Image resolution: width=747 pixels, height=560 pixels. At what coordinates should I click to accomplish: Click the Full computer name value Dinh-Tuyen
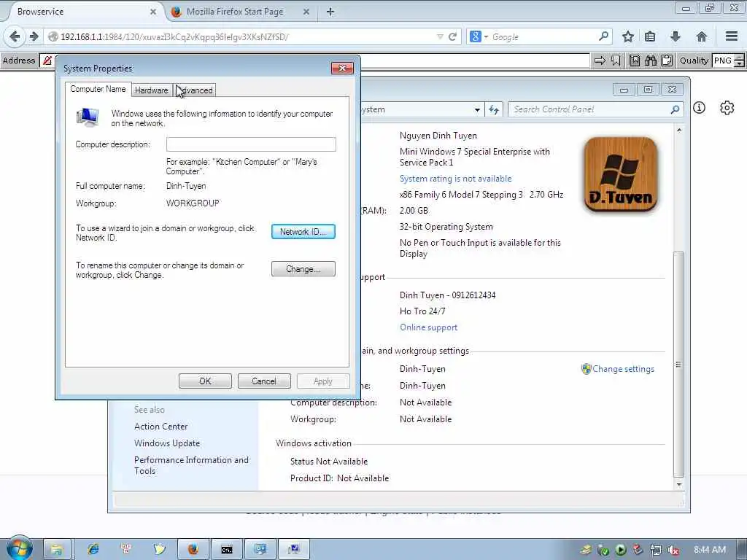pos(186,186)
